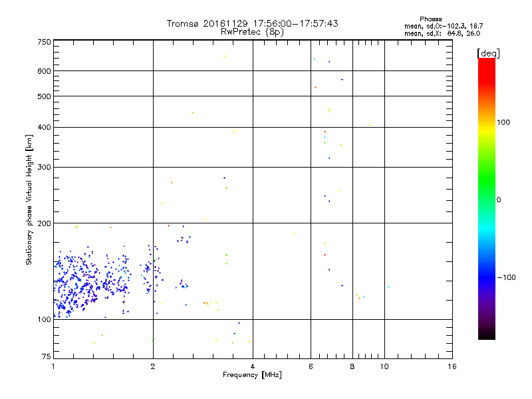The width and height of the screenshot is (532, 399).
Task: Click the x-axis label 'Frequency [MHz]'
Action: (x=252, y=375)
